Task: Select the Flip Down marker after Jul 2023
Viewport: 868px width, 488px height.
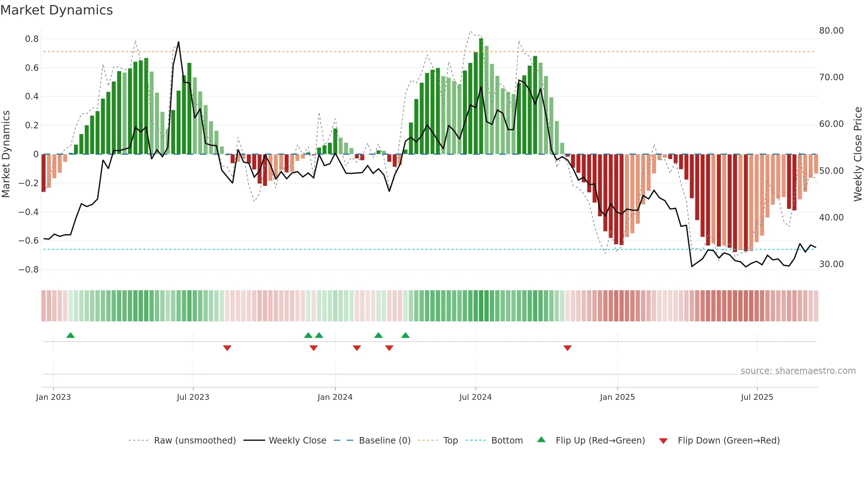Action: [x=227, y=348]
